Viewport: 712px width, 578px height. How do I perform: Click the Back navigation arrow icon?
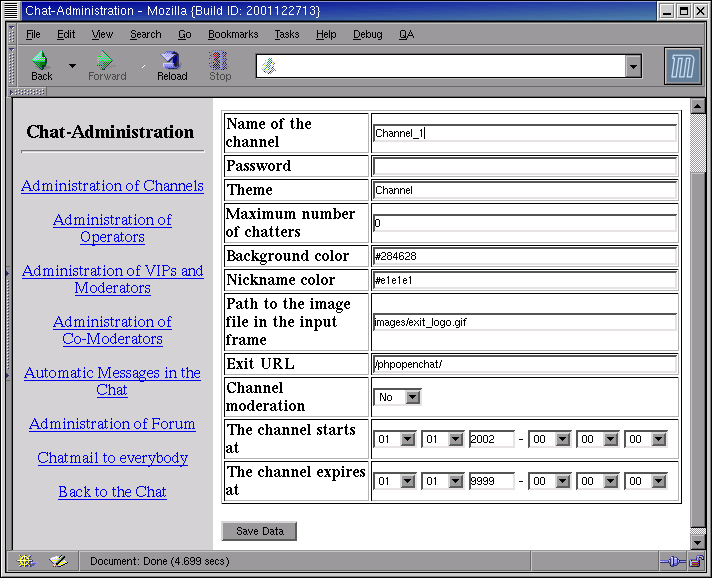click(x=41, y=62)
